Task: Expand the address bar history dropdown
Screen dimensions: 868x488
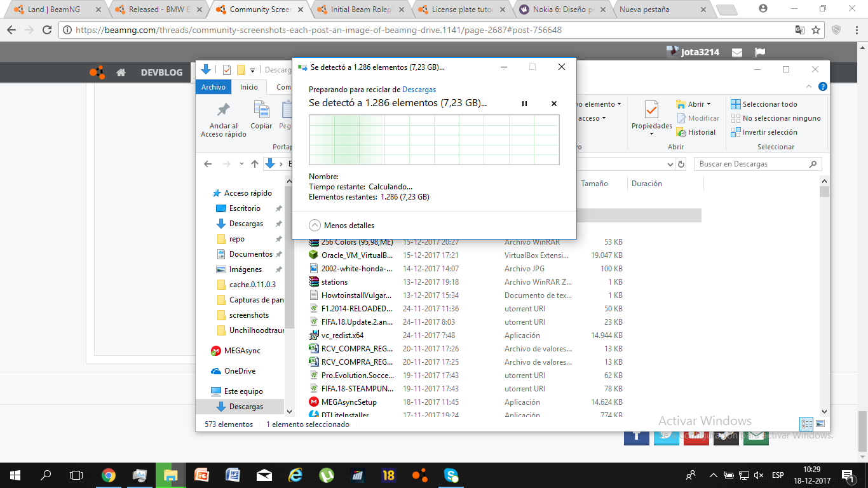Action: tap(670, 164)
